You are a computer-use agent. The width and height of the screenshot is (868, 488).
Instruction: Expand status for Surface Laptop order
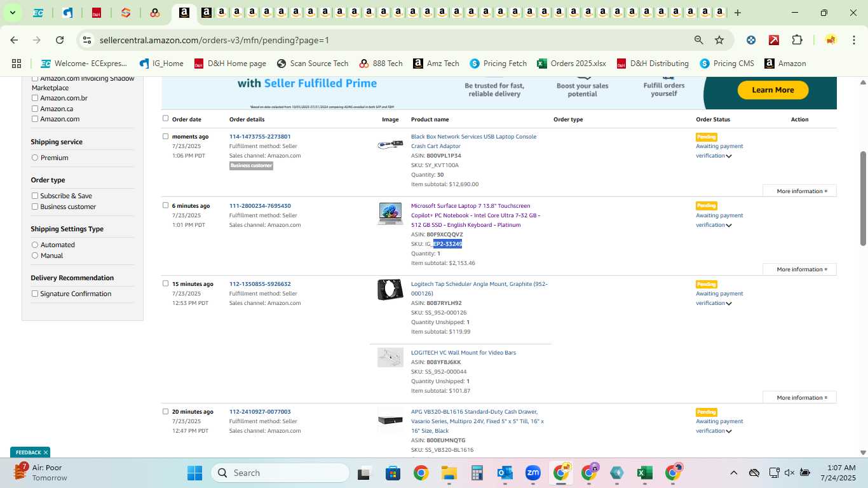coord(729,226)
